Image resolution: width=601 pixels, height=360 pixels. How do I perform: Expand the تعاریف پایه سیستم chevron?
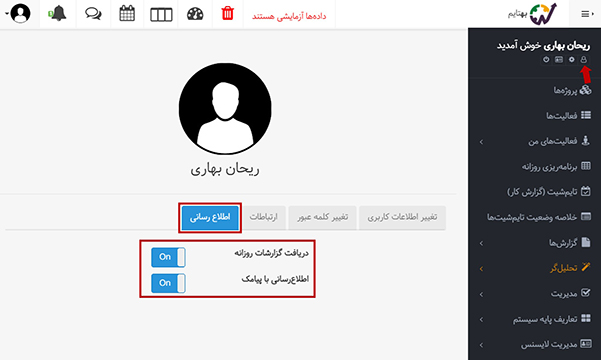point(481,320)
